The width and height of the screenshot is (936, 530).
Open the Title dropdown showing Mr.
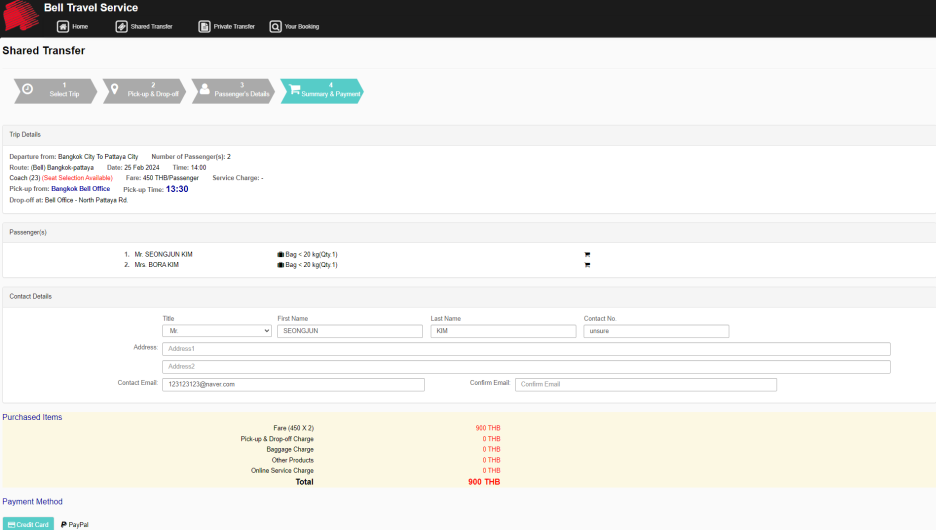coord(217,331)
